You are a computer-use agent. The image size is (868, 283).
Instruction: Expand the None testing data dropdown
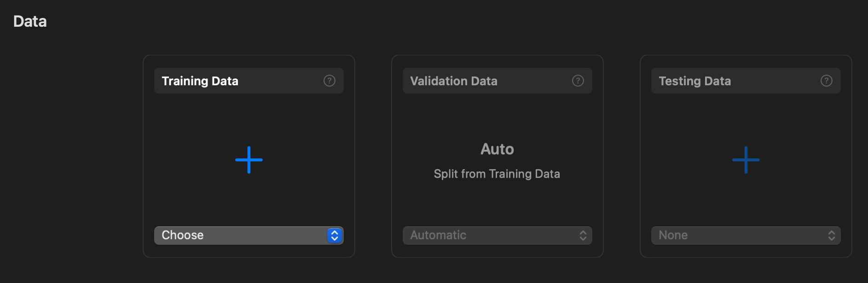click(736, 236)
